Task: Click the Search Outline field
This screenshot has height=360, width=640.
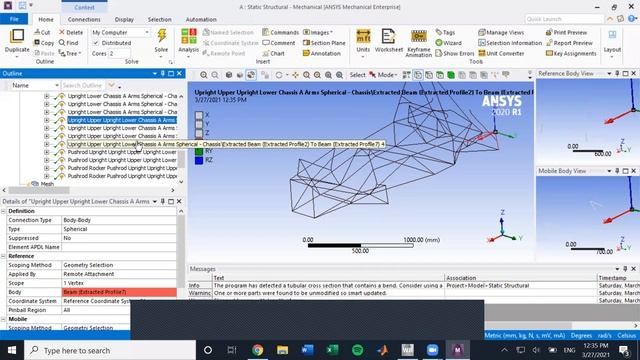Action: [83, 85]
